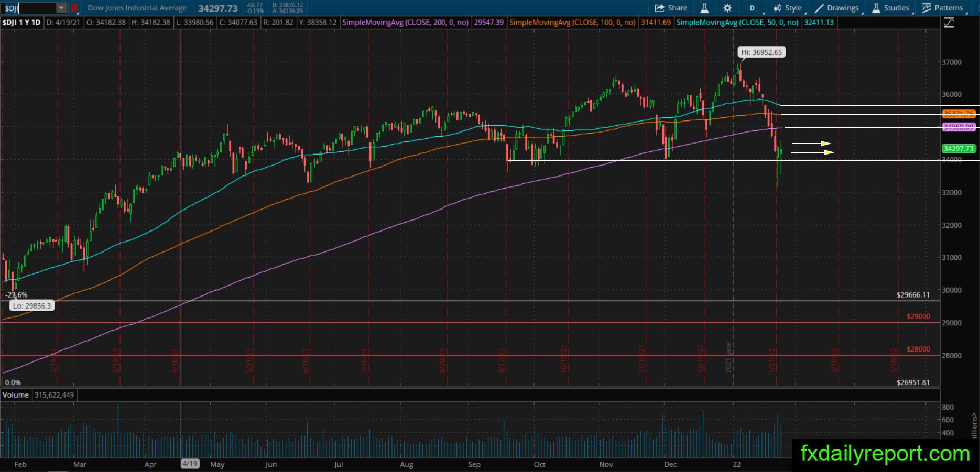Click the $DJI 1 Y 1D chart label
980x472 pixels.
click(x=21, y=23)
